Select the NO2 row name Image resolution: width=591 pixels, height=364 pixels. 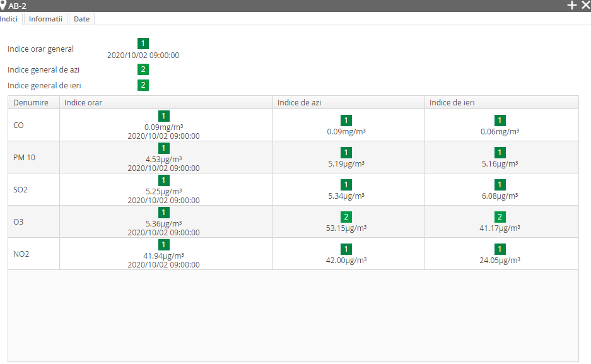click(21, 254)
